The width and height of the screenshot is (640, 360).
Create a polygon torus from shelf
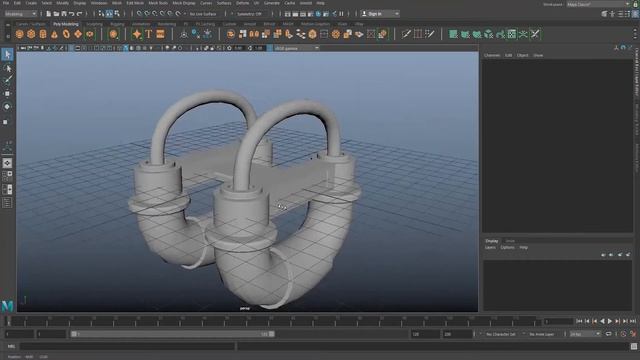click(x=66, y=34)
